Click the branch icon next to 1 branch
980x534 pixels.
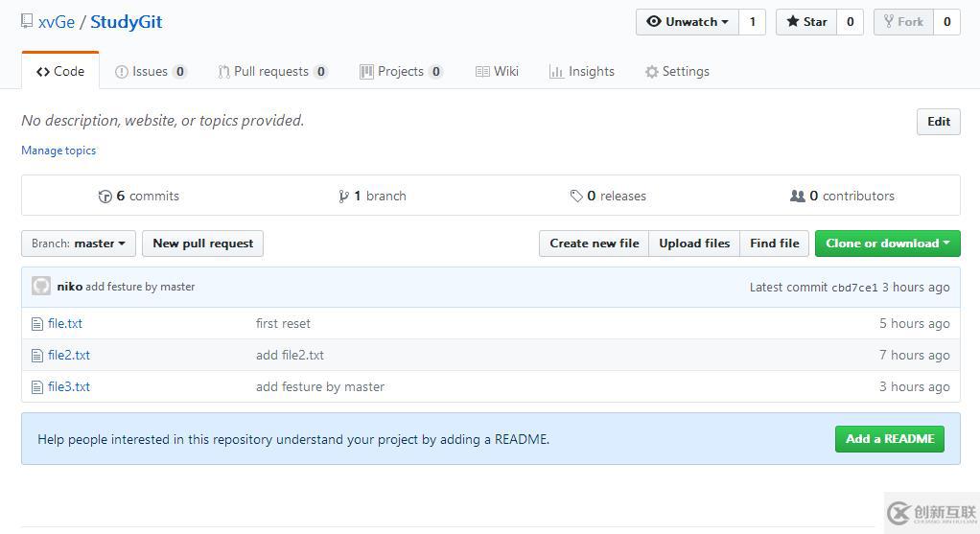[343, 197]
